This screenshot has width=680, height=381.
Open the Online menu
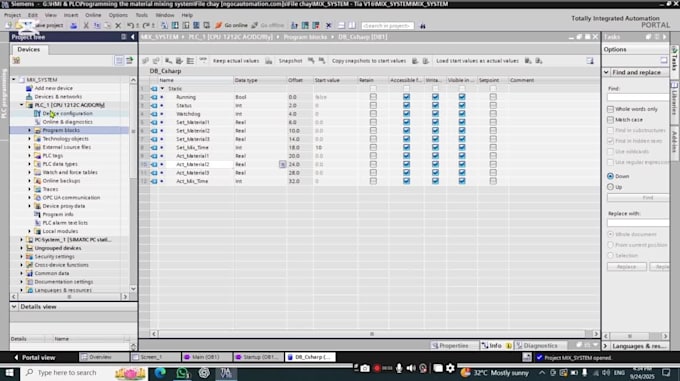(93, 15)
